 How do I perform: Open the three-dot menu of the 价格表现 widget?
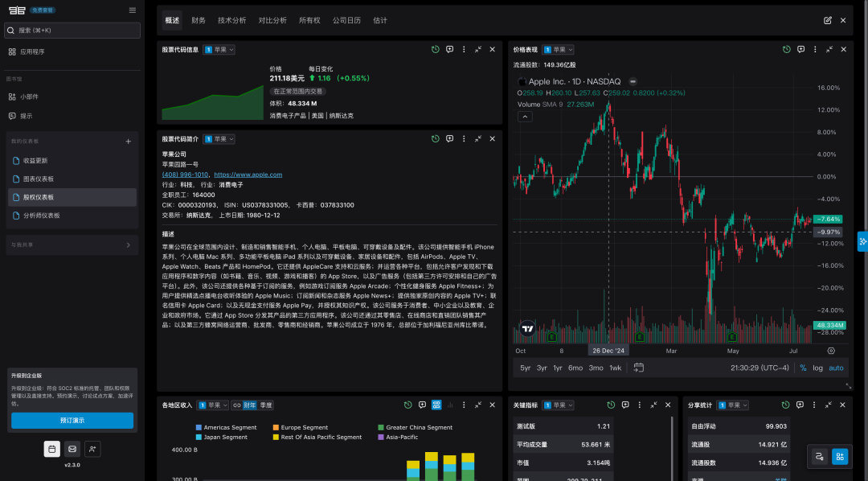tap(815, 49)
